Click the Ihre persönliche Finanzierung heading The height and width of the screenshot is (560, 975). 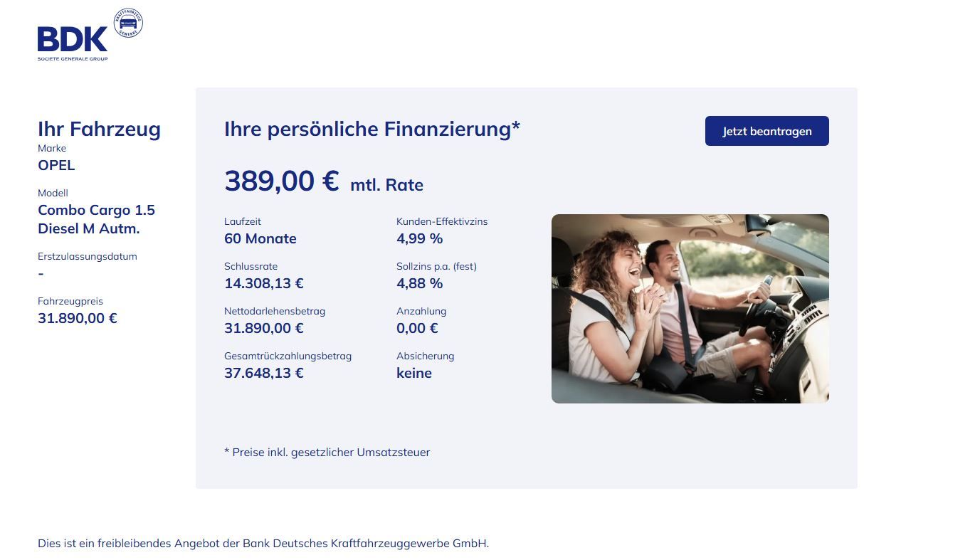pyautogui.click(x=372, y=130)
